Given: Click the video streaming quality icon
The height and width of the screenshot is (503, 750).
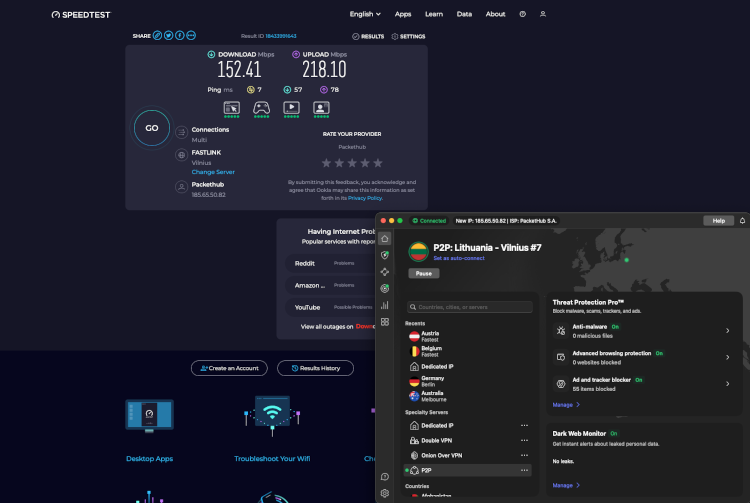Looking at the screenshot, I should [x=291, y=109].
